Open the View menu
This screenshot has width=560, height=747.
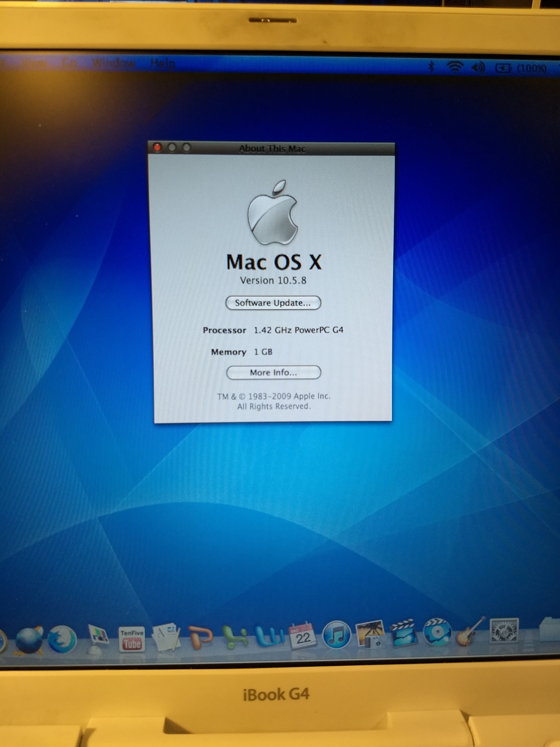point(34,63)
